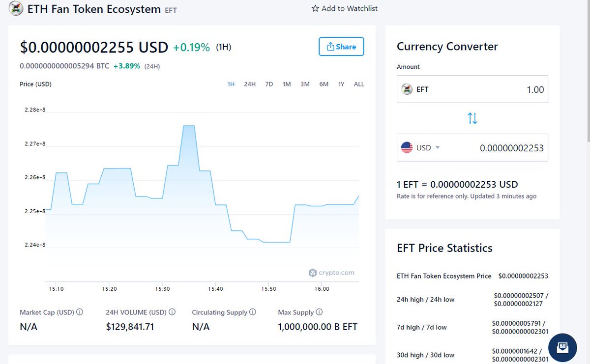This screenshot has width=590, height=364.
Task: Click the Circulating Supply N/A value
Action: pyautogui.click(x=201, y=327)
